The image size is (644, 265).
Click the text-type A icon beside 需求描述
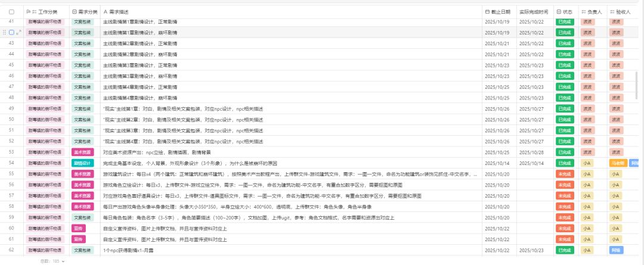click(x=105, y=13)
